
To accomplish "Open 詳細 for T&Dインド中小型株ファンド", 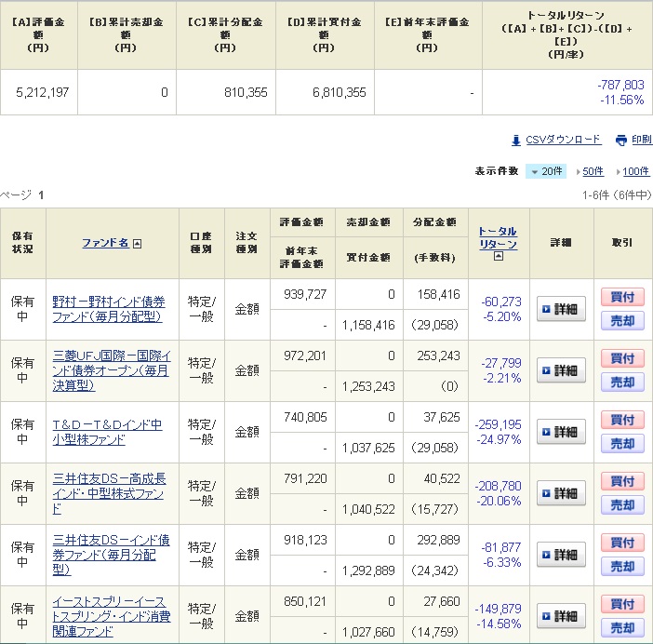I will tap(561, 432).
